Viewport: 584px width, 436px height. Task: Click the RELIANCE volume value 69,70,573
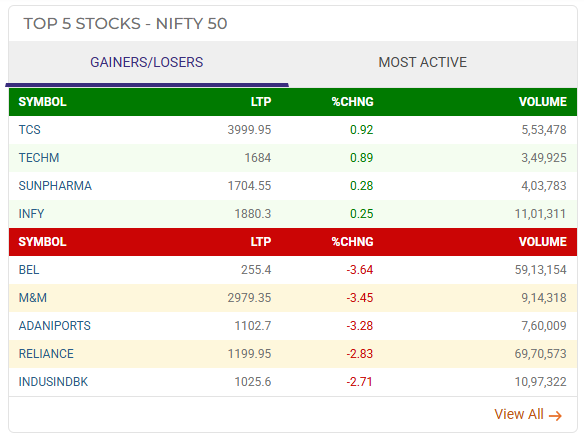point(540,354)
